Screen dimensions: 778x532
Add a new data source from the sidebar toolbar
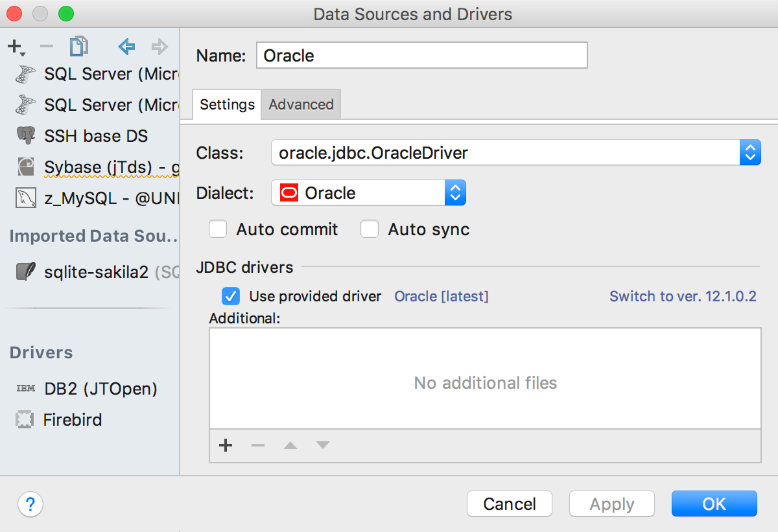pos(16,47)
